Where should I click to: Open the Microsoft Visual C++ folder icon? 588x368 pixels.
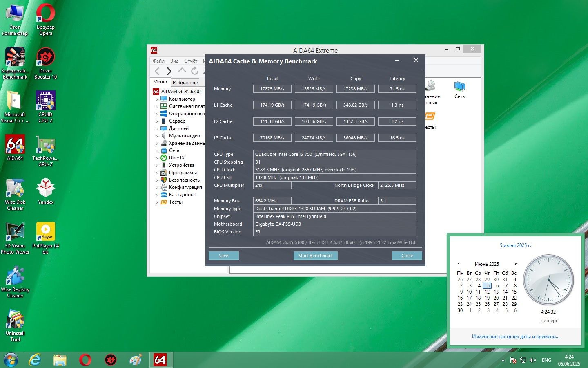pos(15,107)
